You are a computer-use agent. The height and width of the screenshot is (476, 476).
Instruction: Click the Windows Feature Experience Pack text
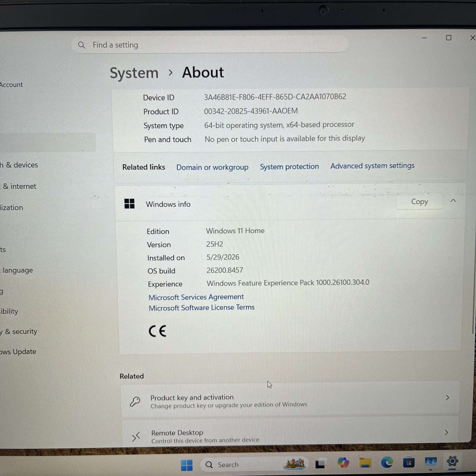[288, 283]
